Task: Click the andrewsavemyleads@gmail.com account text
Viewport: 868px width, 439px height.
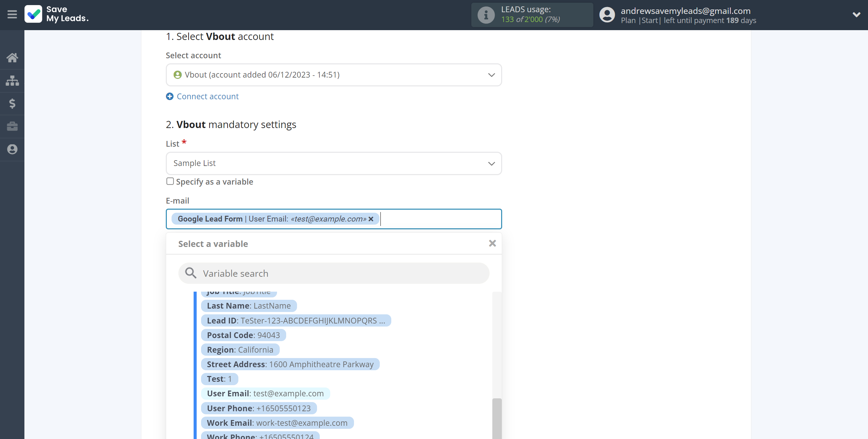Action: coord(686,11)
